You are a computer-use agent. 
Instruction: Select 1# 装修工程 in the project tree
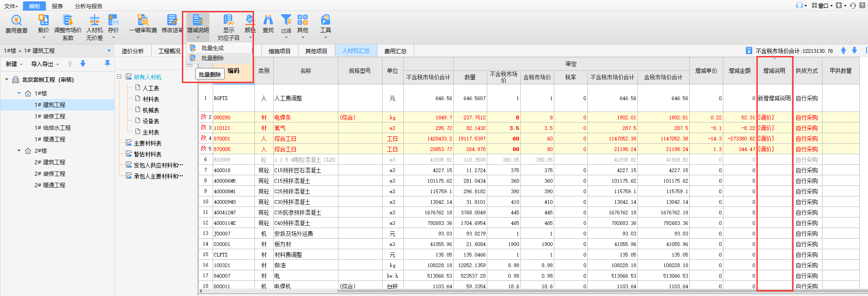(50, 117)
